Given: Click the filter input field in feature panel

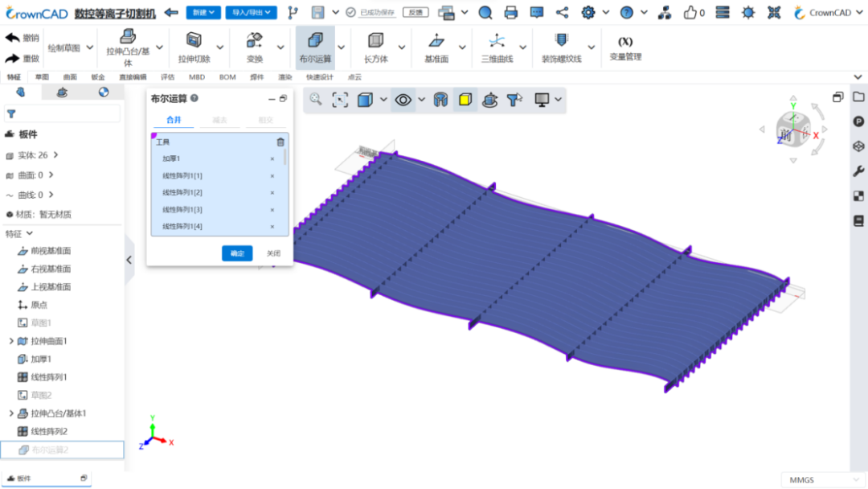Looking at the screenshot, I should point(62,113).
